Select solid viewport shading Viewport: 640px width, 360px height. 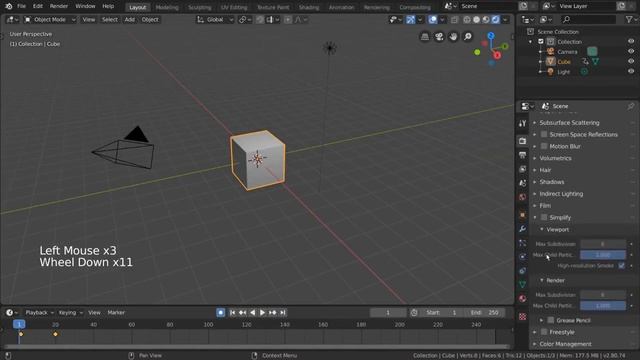tap(476, 20)
